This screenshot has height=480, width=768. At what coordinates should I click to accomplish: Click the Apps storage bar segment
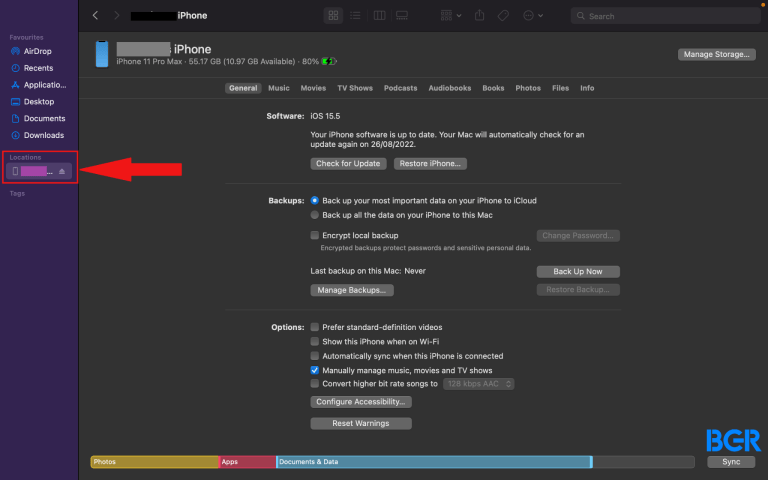[247, 462]
